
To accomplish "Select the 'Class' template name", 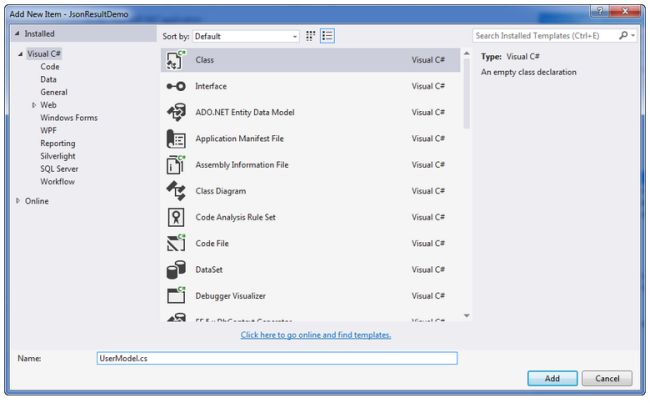I will [x=205, y=60].
